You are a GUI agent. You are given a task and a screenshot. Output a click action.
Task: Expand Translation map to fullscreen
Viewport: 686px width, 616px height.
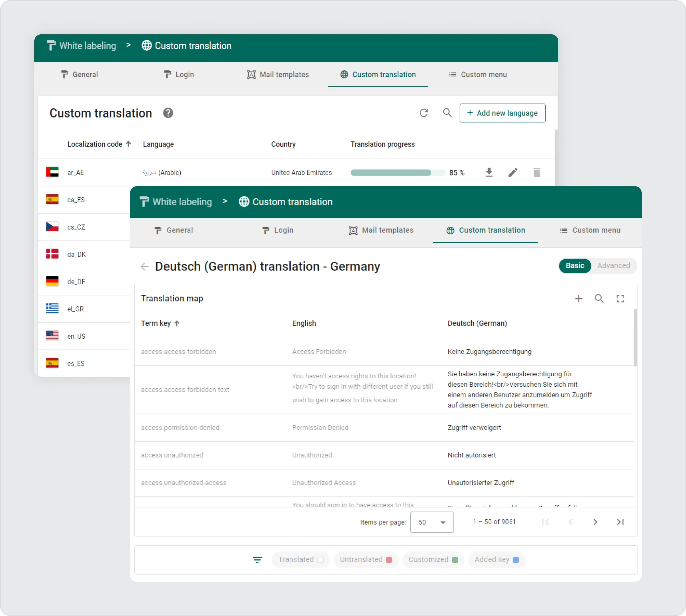click(x=620, y=299)
